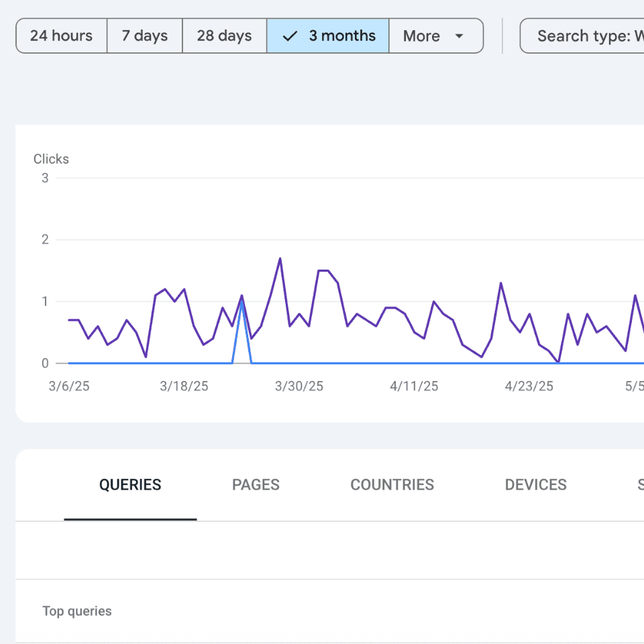Switch to the Queries tab
644x644 pixels.
coord(130,485)
